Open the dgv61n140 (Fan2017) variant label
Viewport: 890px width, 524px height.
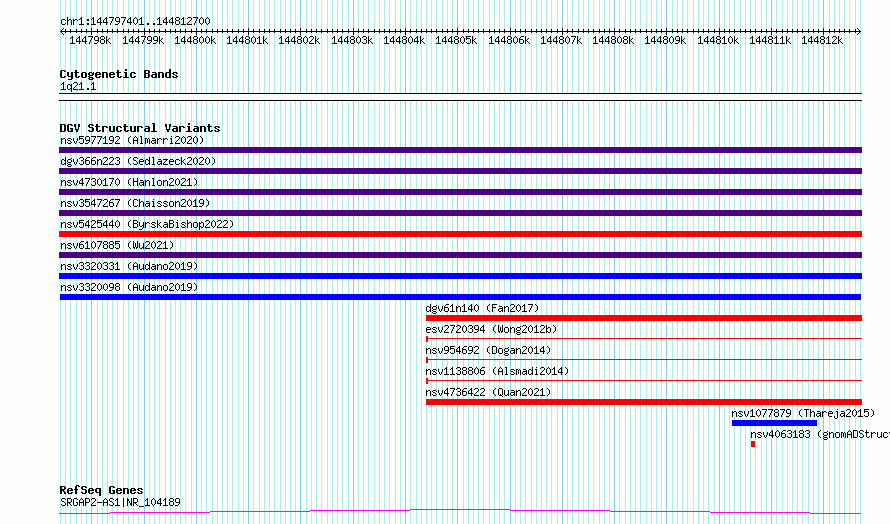pyautogui.click(x=482, y=308)
